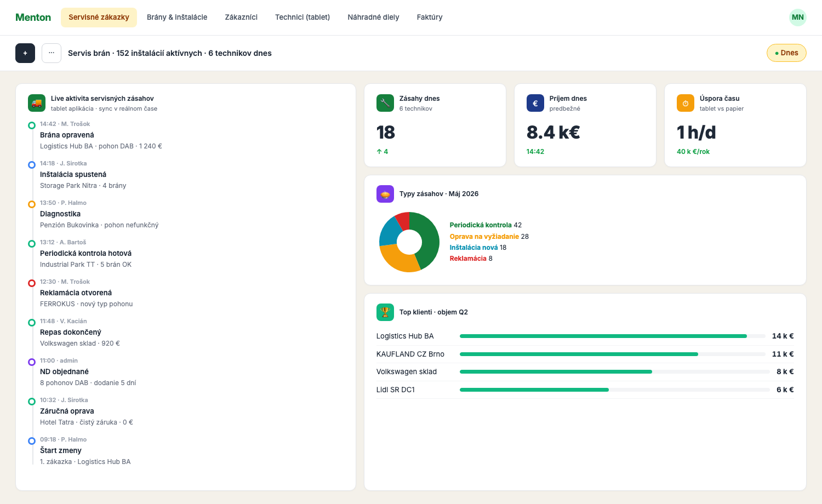Screen dimensions: 822x504
Task: Click the purple icon beside Typy zásahov
Action: 385,194
